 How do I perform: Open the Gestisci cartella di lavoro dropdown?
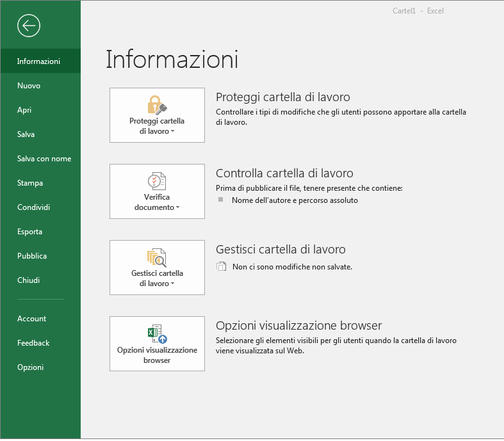[x=157, y=268]
